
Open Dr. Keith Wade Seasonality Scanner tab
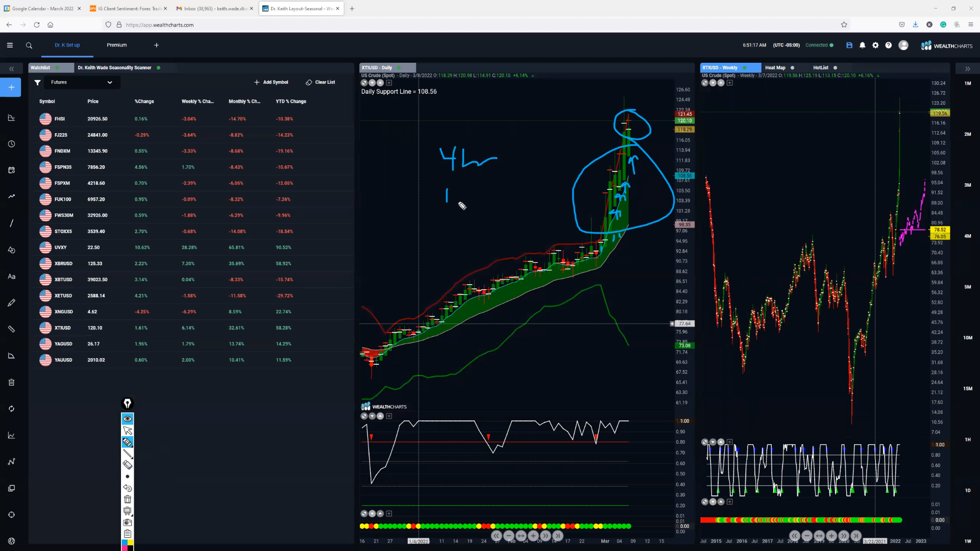(114, 68)
